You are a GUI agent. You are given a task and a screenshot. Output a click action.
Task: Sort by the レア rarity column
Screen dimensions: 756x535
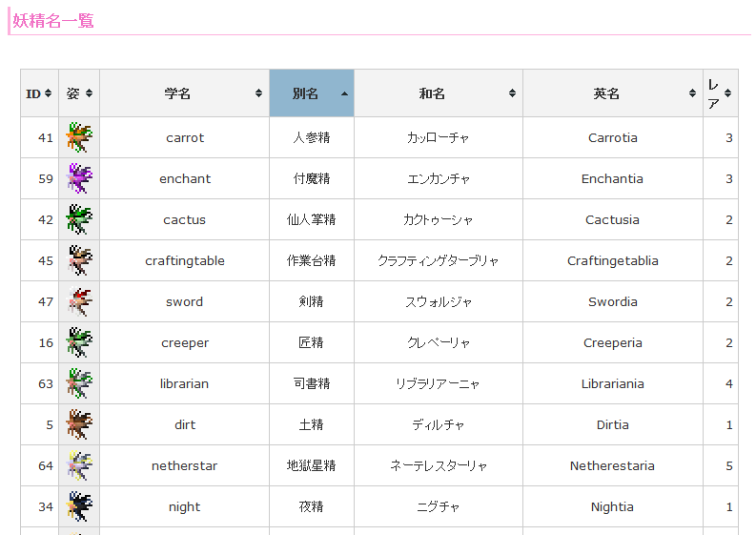(720, 93)
